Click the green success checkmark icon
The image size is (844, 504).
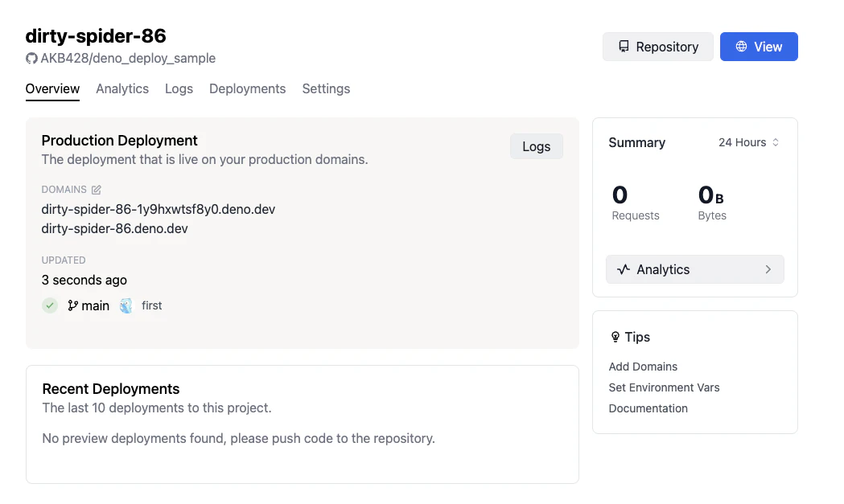(x=50, y=305)
